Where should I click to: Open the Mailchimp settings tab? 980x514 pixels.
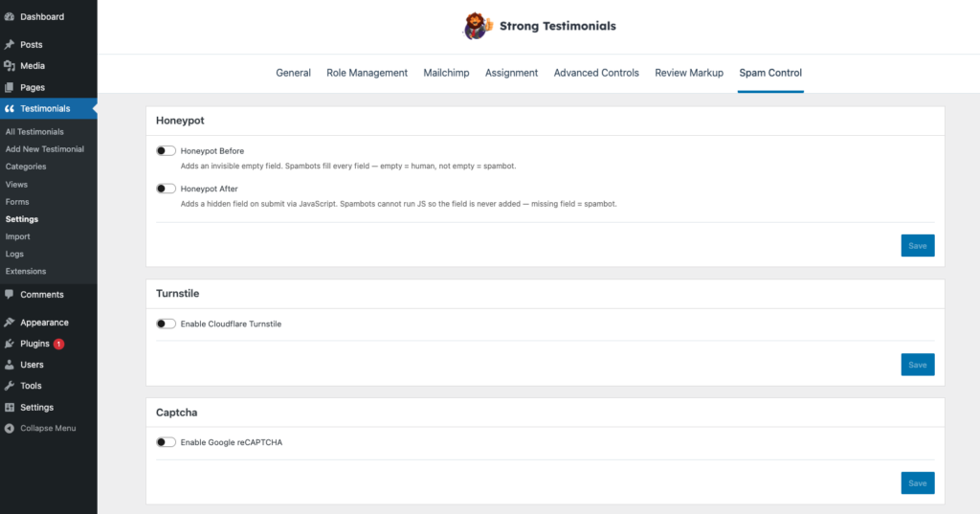coord(446,73)
